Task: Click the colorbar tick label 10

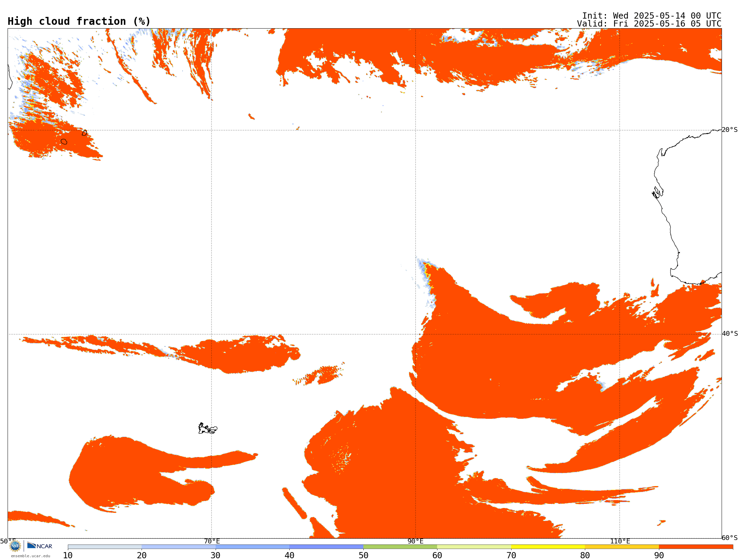Action: point(68,556)
